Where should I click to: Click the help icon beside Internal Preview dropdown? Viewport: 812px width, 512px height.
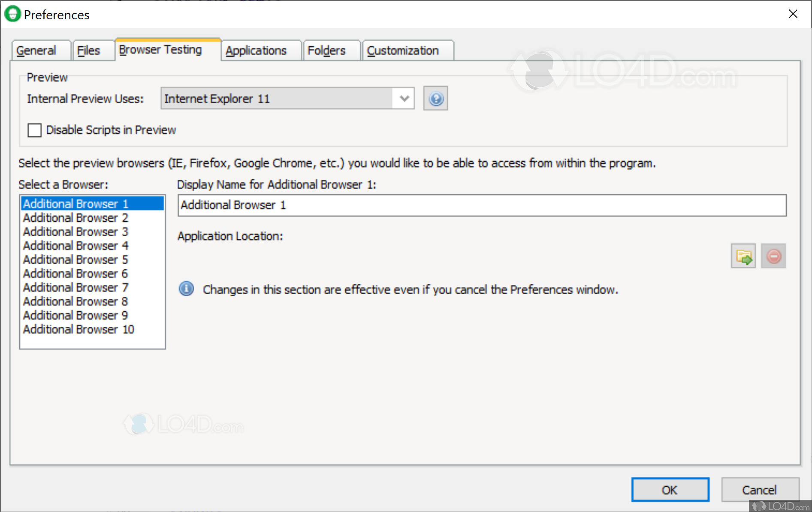435,99
